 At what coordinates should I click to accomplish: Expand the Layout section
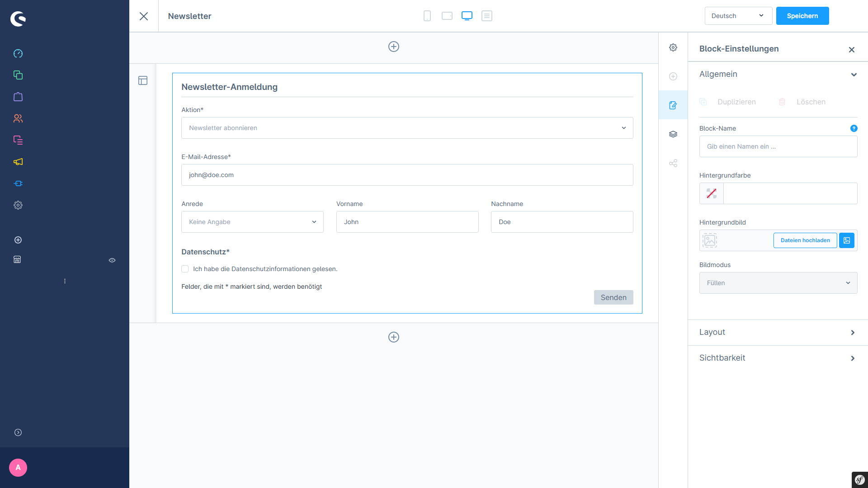[778, 332]
